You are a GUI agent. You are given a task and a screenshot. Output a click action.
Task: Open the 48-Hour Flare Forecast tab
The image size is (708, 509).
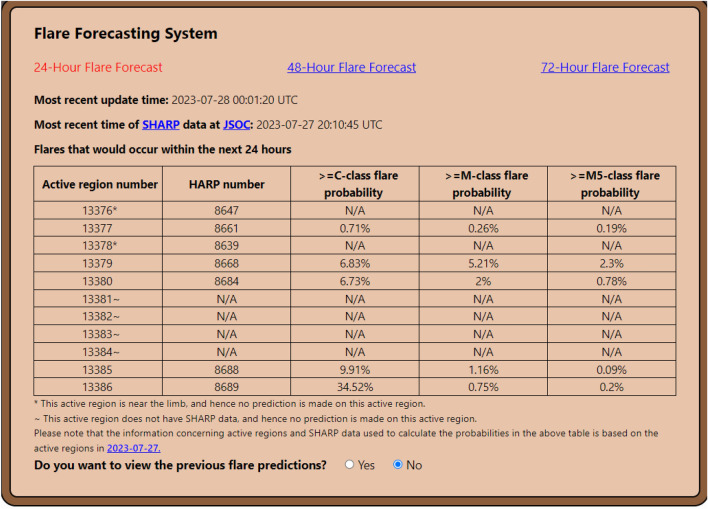[351, 67]
